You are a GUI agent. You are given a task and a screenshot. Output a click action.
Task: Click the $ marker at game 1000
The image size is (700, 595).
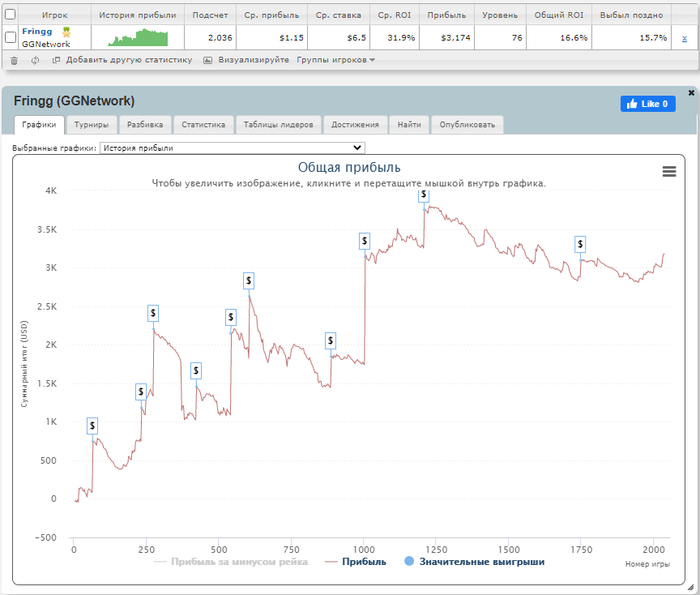(x=365, y=241)
